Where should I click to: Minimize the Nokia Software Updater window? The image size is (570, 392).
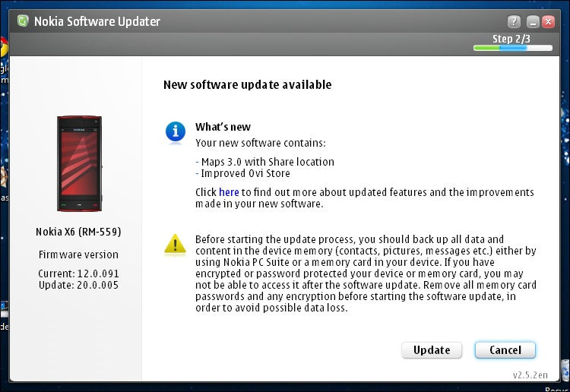coord(533,21)
